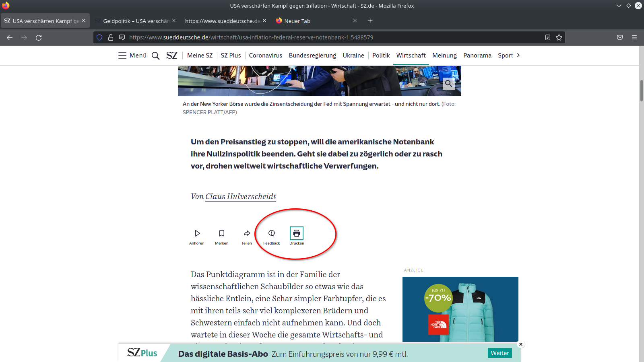The height and width of the screenshot is (362, 644).
Task: Bookmark this page with the star icon
Action: [559, 37]
